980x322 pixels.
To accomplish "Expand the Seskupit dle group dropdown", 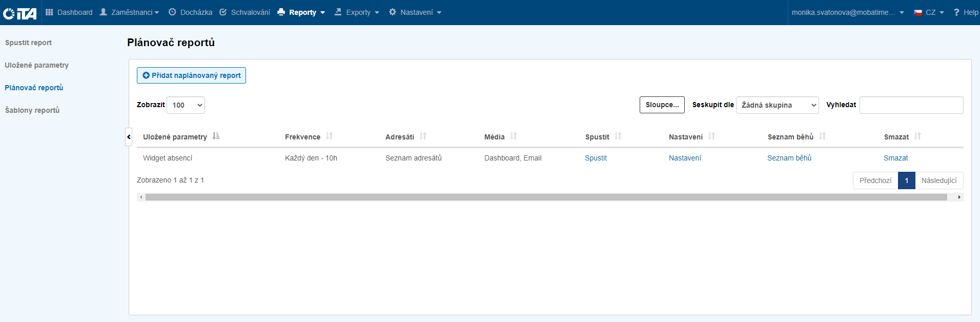I will (x=777, y=105).
